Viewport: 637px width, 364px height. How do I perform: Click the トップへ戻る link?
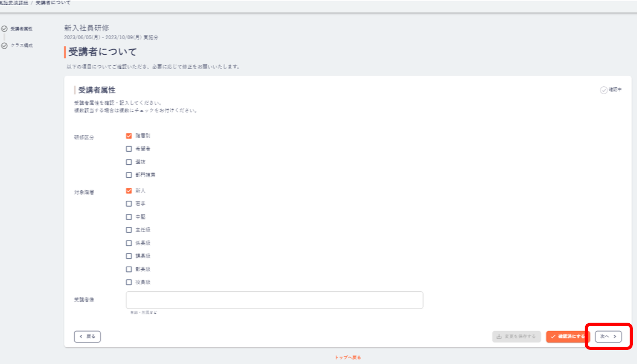pyautogui.click(x=348, y=358)
